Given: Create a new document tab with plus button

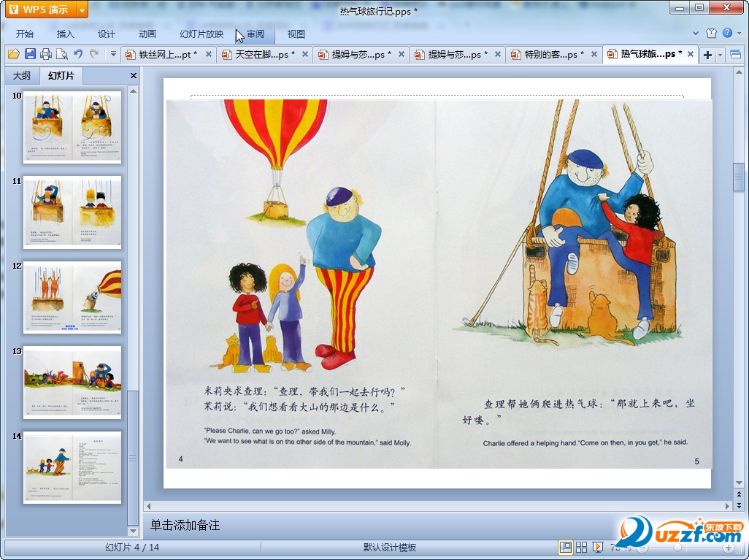Looking at the screenshot, I should tap(707, 55).
